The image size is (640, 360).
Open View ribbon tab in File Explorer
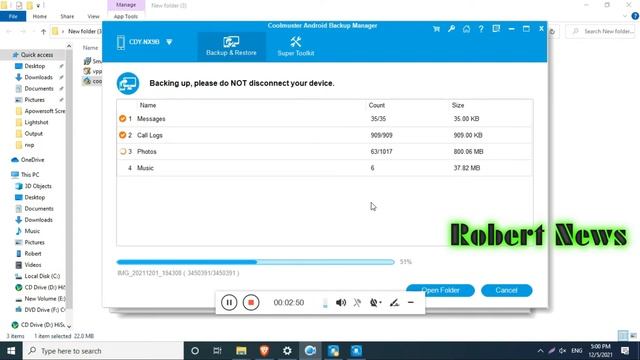(x=93, y=16)
